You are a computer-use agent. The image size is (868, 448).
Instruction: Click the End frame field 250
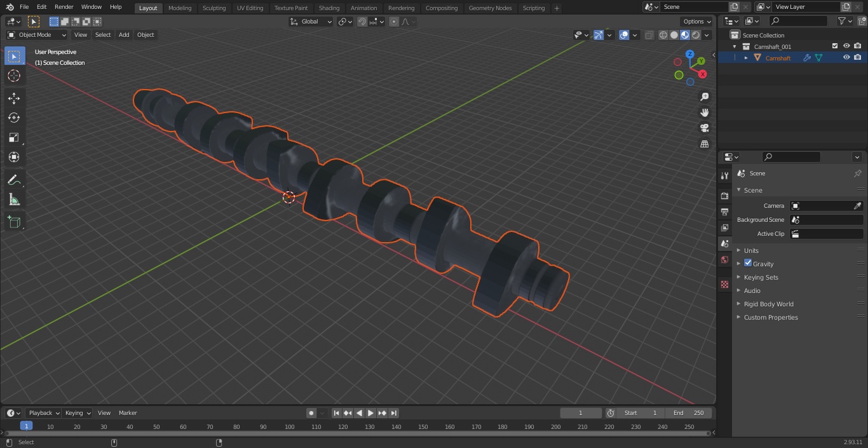coord(688,413)
